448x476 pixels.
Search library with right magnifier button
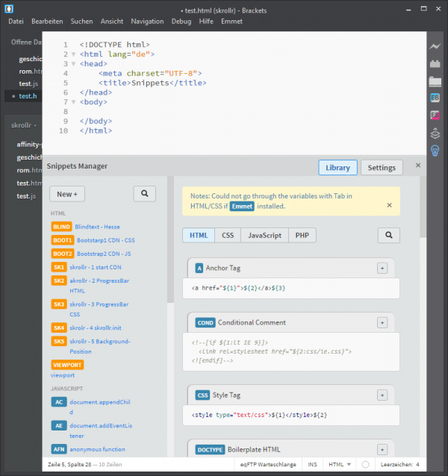389,235
